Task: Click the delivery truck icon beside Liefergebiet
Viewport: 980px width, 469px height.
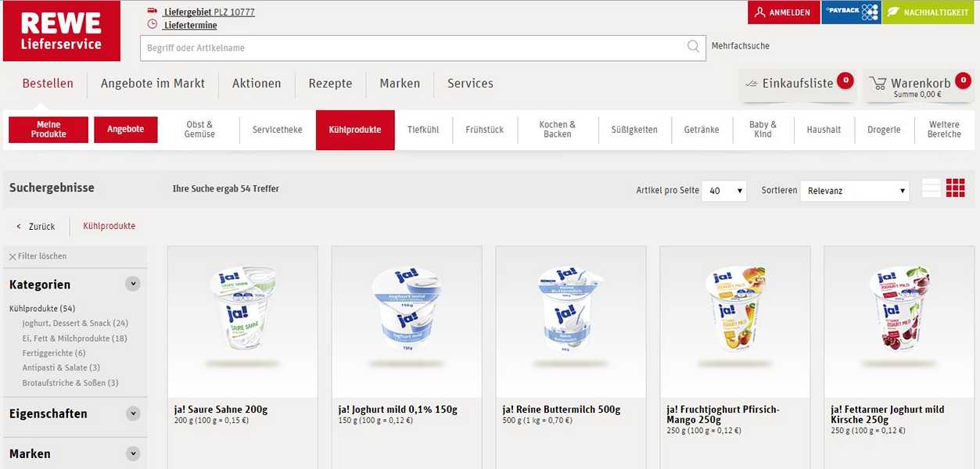Action: tap(153, 12)
